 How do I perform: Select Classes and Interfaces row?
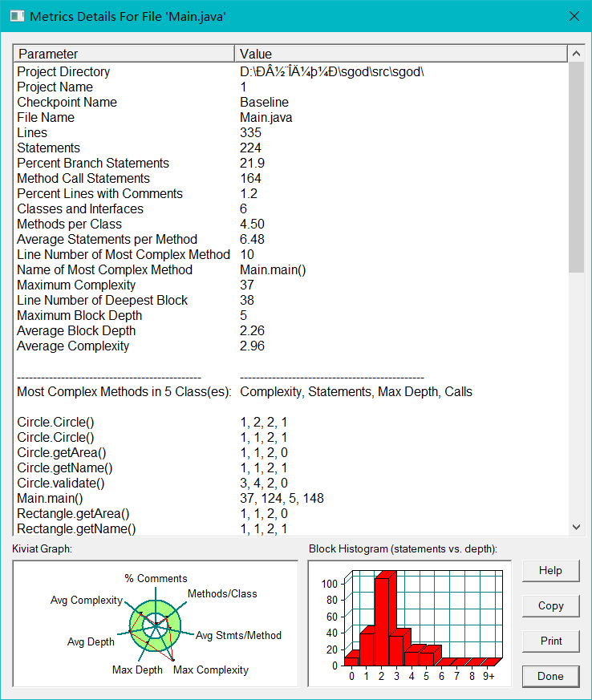pos(290,208)
